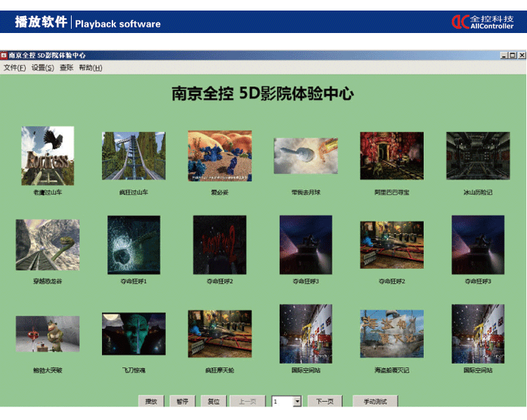Click the 暂停 pause button
This screenshot has width=527, height=420.
[x=182, y=402]
